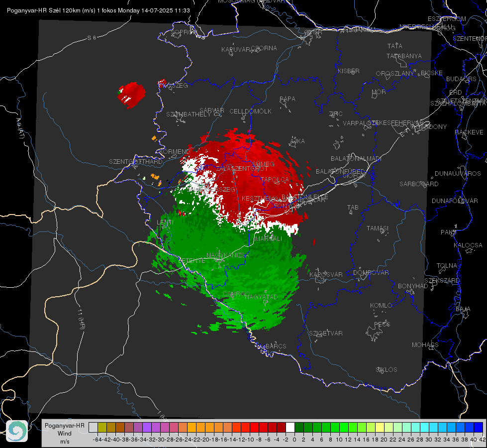Select the BARCS city label
The width and height of the screenshot is (487, 448).
[276, 346]
